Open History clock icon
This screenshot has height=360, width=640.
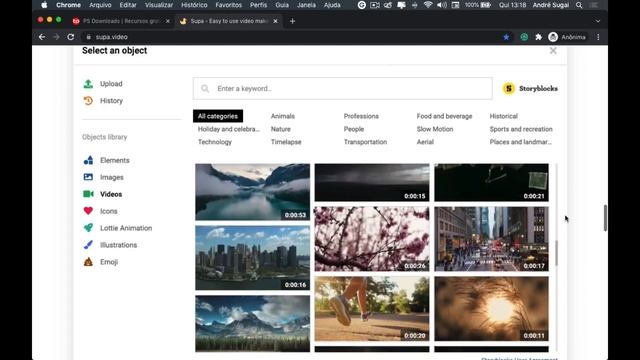pos(88,101)
